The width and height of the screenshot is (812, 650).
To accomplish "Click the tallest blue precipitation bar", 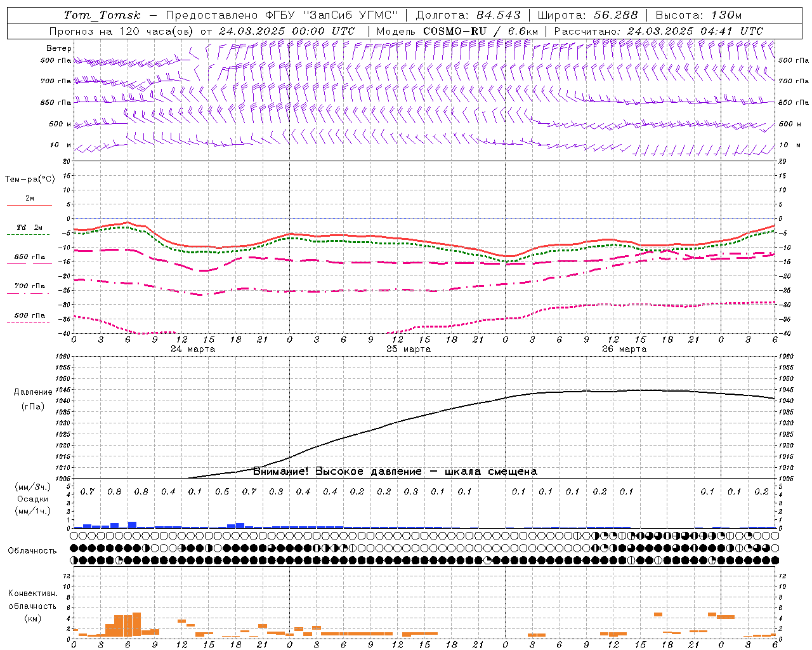I will pyautogui.click(x=132, y=525).
